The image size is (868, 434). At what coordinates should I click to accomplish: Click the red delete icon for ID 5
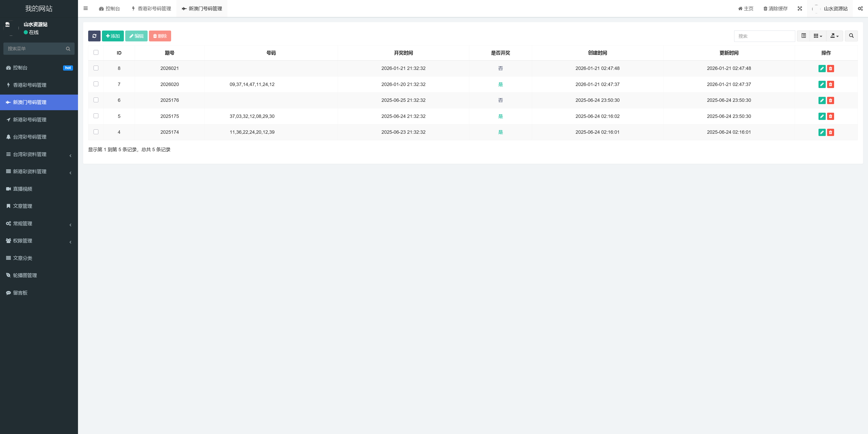[831, 116]
